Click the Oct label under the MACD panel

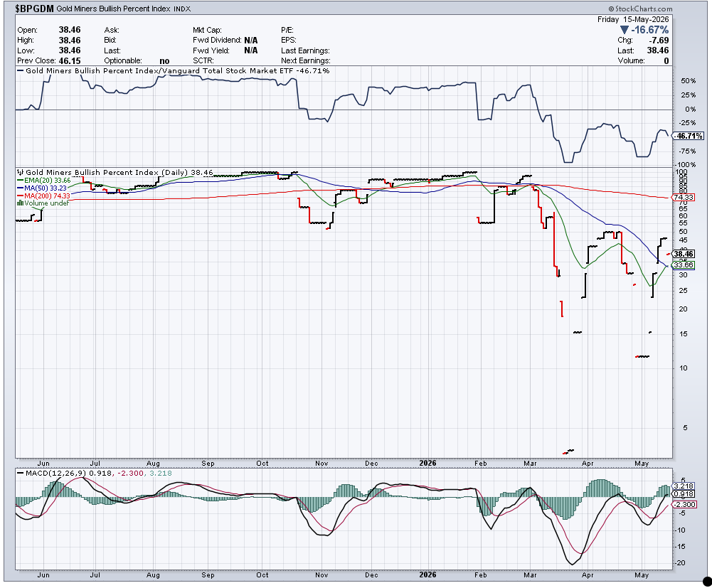pyautogui.click(x=262, y=575)
